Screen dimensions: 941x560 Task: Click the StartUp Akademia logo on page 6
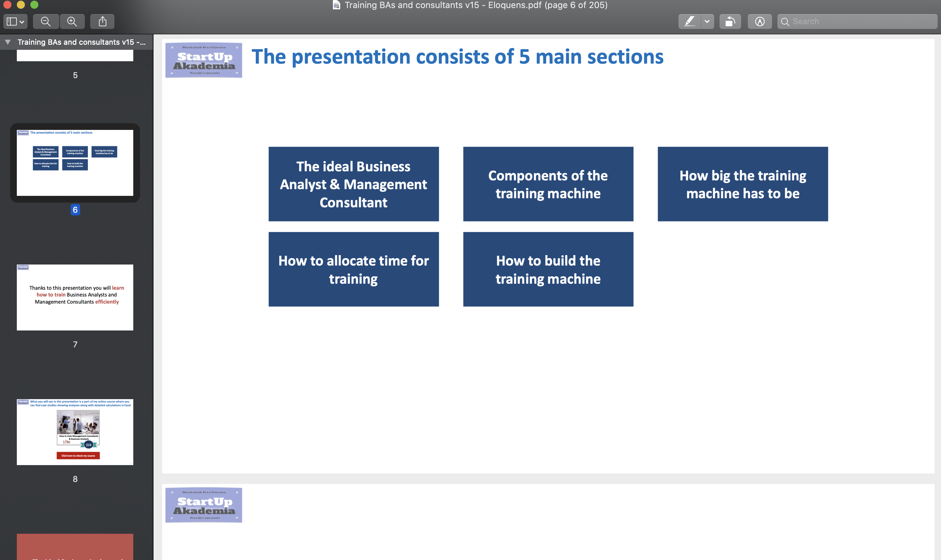(x=204, y=60)
